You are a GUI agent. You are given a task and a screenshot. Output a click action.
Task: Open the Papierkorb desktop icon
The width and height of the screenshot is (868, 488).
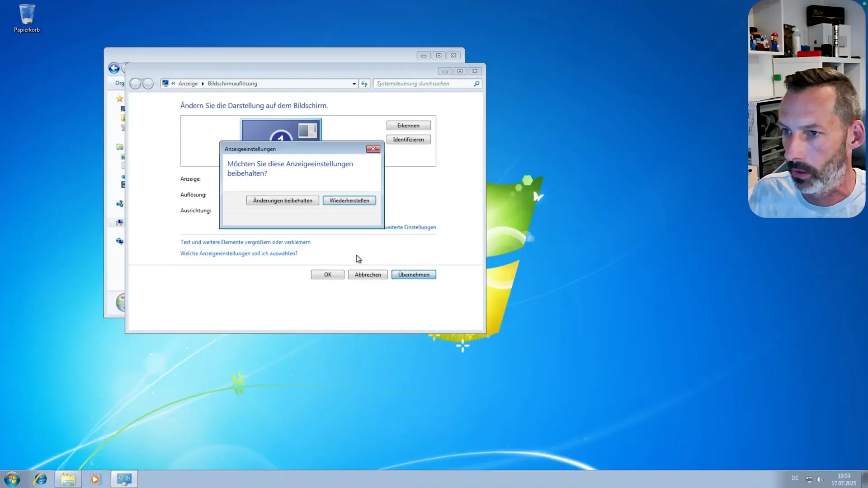[27, 18]
